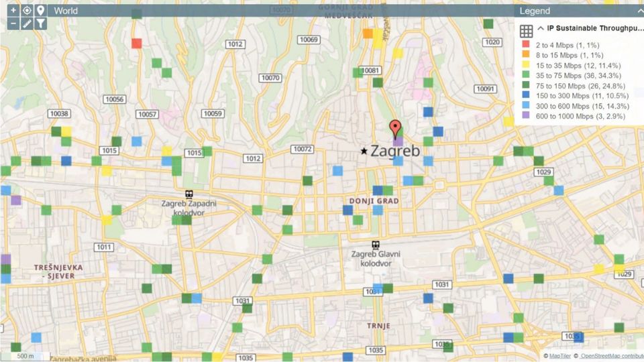Click the DONJI GRAD district label

click(374, 200)
